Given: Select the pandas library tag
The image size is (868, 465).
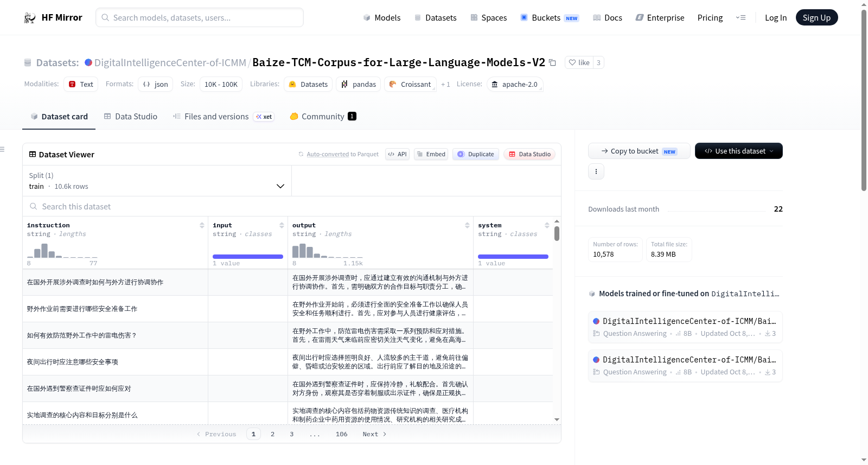Looking at the screenshot, I should 359,84.
